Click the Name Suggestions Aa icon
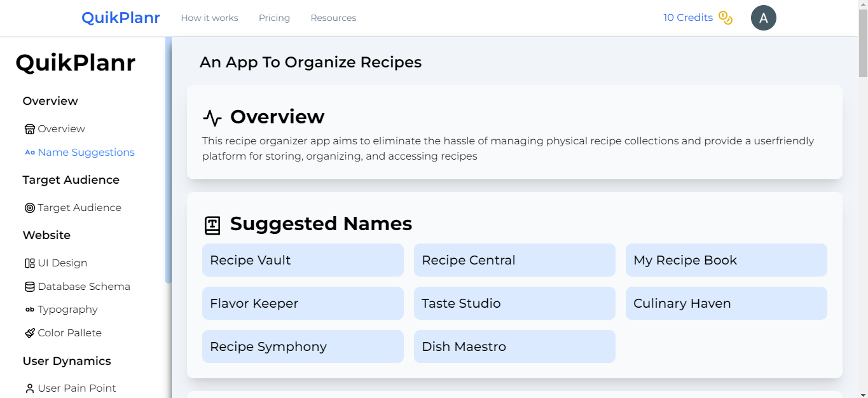The image size is (868, 398). point(30,153)
